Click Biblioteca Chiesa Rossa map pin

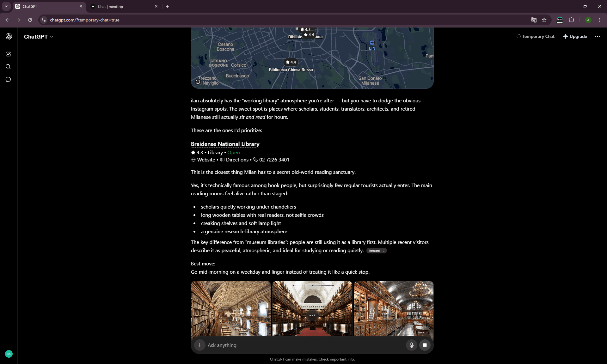[x=291, y=62]
